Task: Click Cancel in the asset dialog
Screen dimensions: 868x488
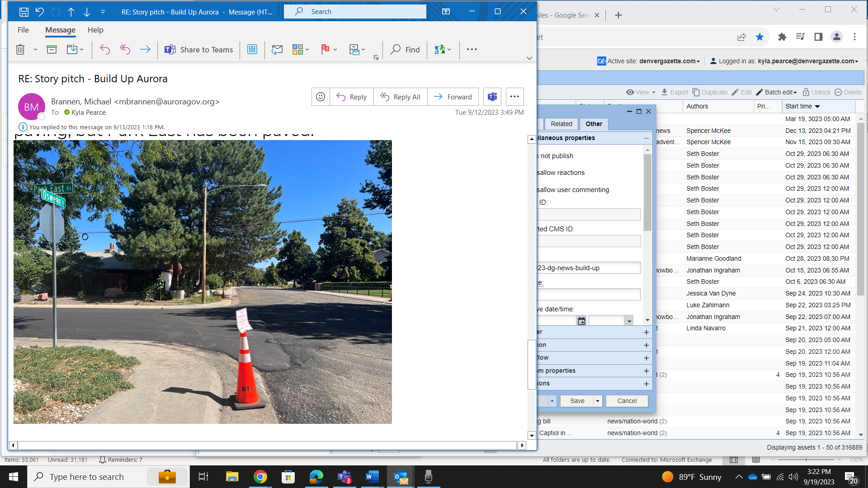Action: click(627, 401)
